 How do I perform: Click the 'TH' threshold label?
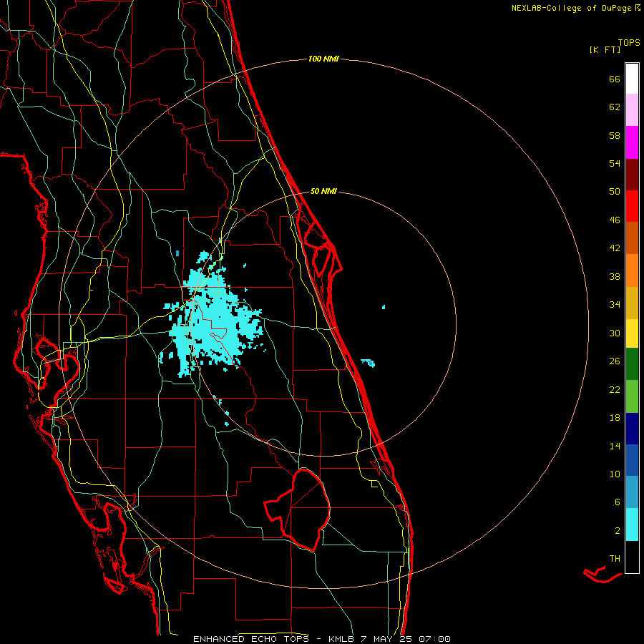(615, 559)
